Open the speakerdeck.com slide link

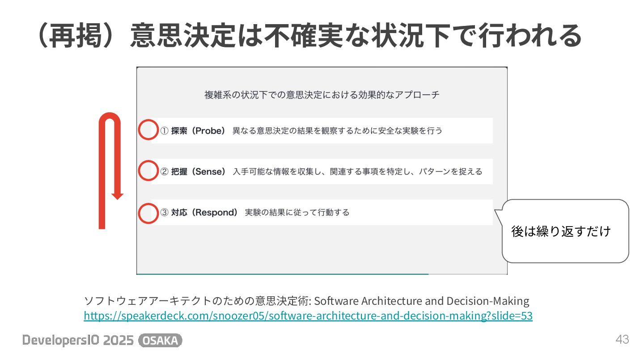click(x=308, y=316)
